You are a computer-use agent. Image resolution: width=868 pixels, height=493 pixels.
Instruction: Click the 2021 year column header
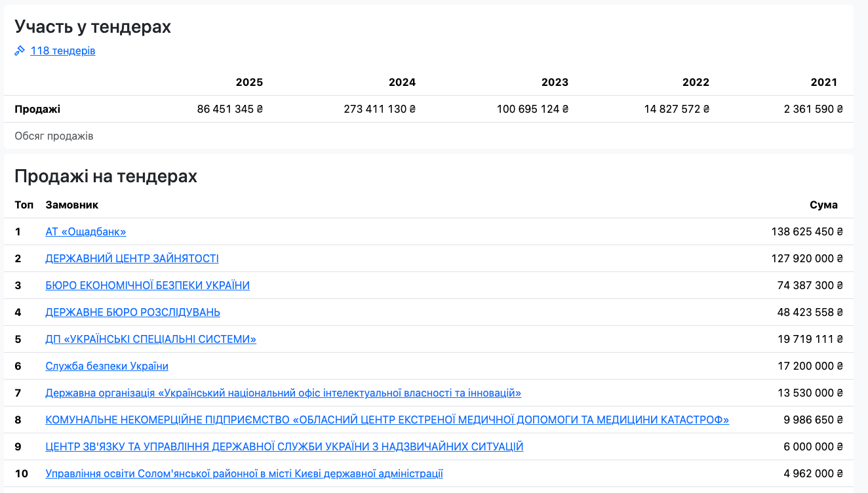click(x=823, y=82)
